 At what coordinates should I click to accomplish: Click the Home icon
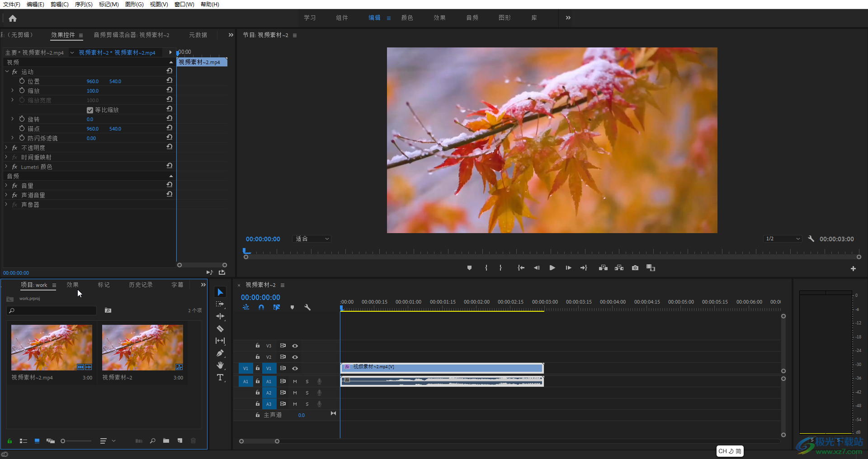(13, 18)
